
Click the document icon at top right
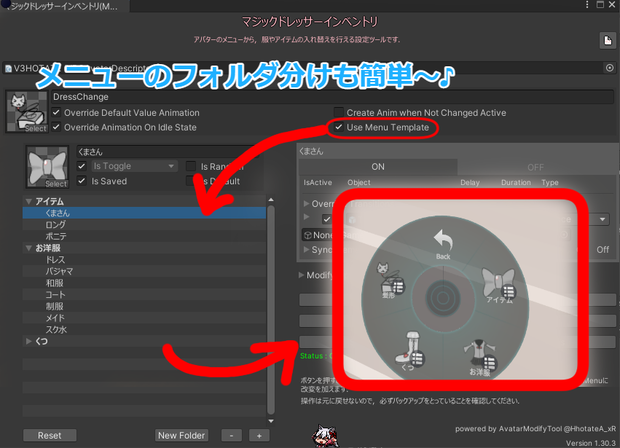coord(607,40)
